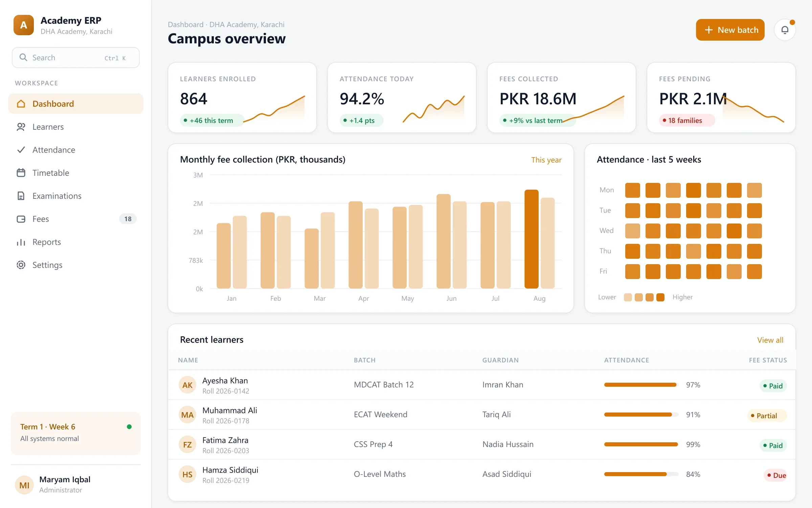Click the Ctrl K shortcut hint
Viewport: 812px width, 508px height.
pos(115,58)
